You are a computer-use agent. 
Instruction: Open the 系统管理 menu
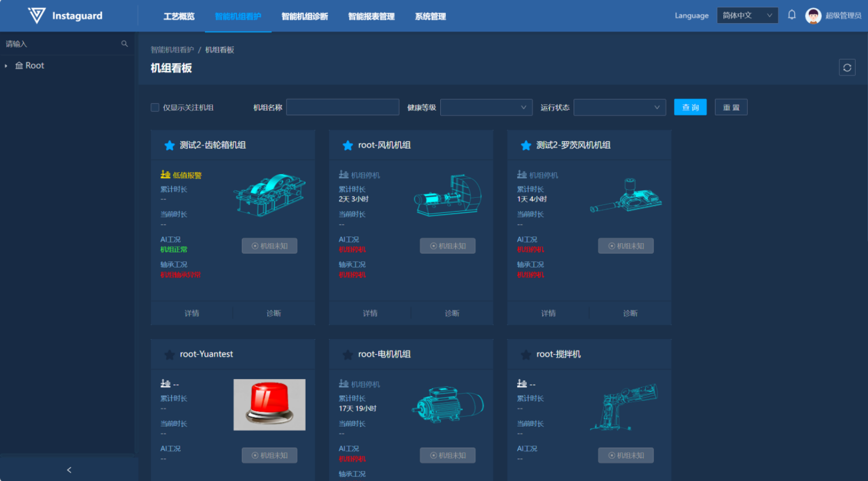click(431, 16)
